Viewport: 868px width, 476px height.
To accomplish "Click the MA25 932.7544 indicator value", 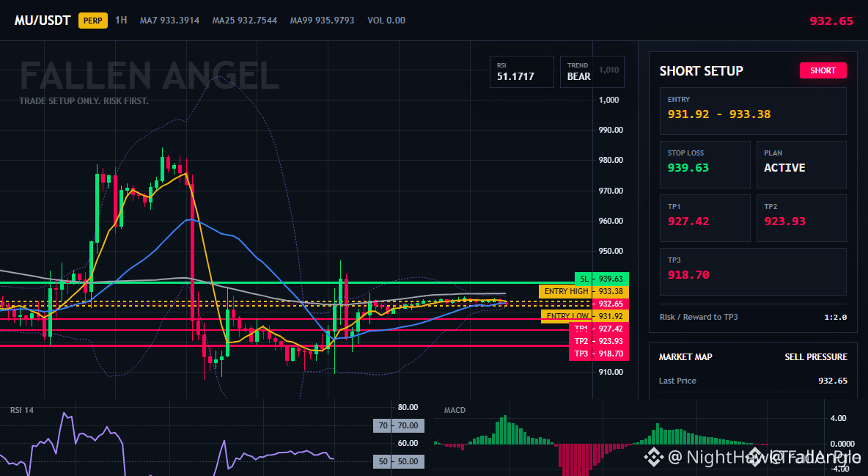I will pyautogui.click(x=245, y=21).
